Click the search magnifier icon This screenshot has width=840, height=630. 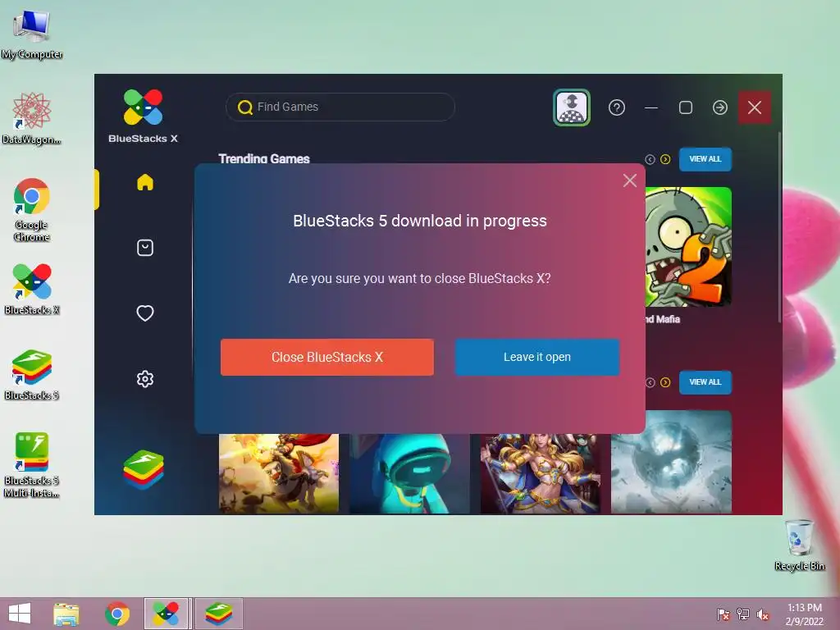click(x=244, y=107)
